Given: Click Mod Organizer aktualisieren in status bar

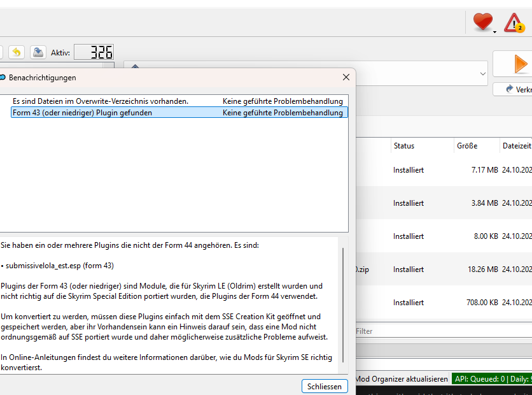Looking at the screenshot, I should (x=402, y=378).
